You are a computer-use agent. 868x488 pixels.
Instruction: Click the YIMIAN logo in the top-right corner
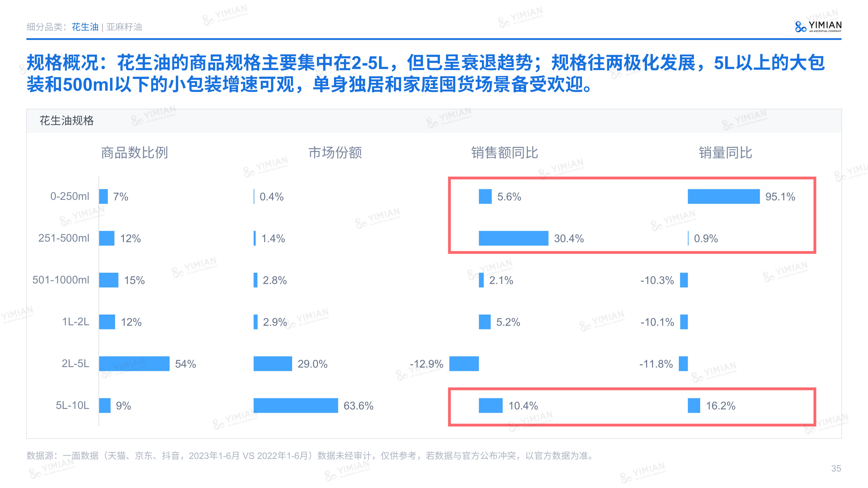[818, 26]
